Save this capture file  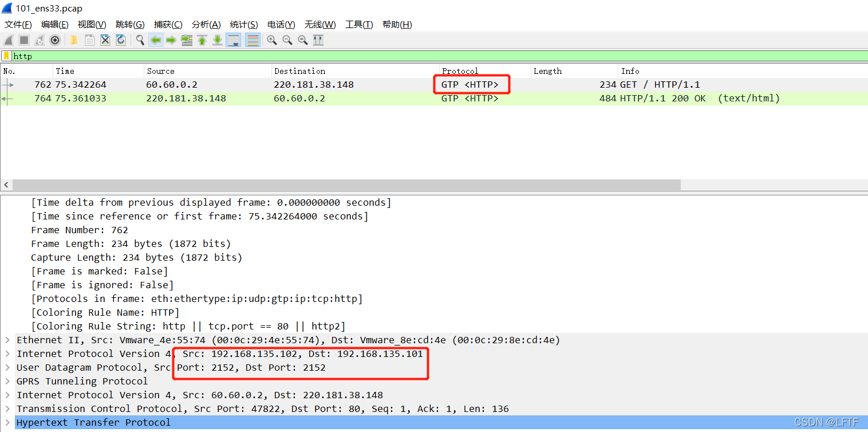[x=90, y=40]
